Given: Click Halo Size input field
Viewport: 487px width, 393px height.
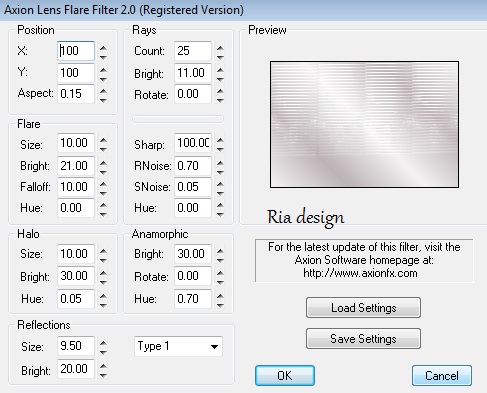Looking at the screenshot, I should (x=76, y=254).
